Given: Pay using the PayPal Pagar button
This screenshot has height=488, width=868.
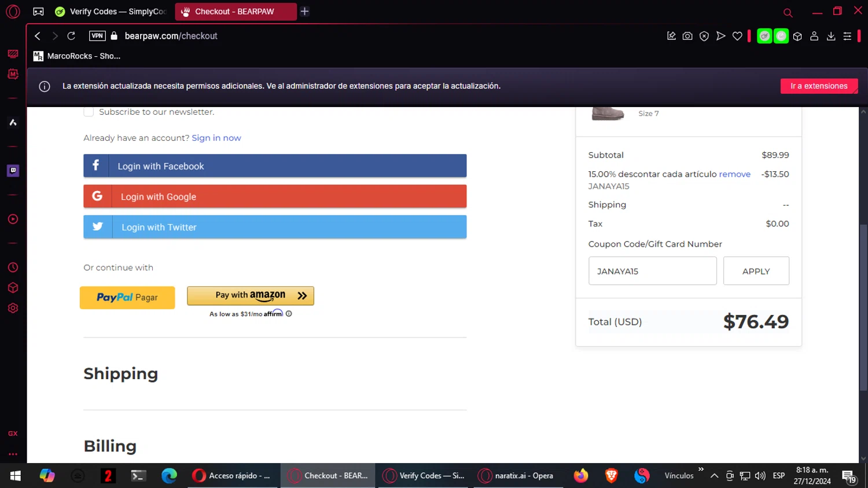Looking at the screenshot, I should click(127, 298).
